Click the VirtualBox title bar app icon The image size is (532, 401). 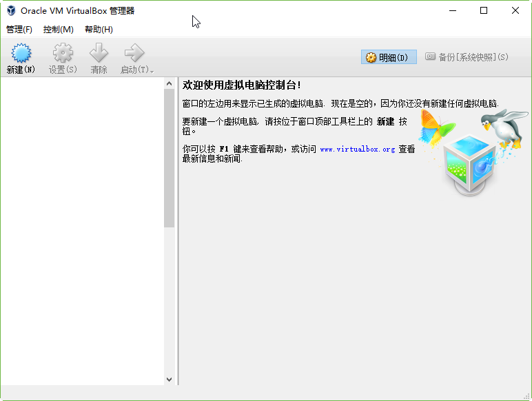[11, 10]
